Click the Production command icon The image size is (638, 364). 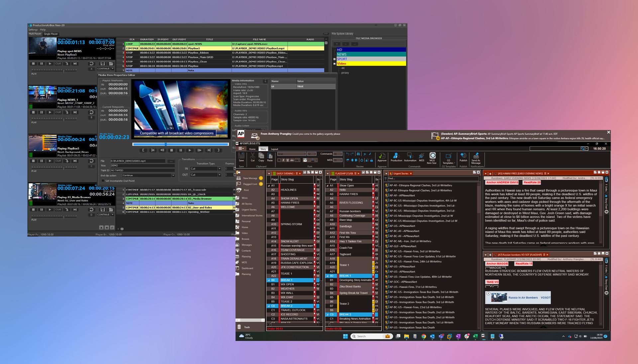(396, 156)
